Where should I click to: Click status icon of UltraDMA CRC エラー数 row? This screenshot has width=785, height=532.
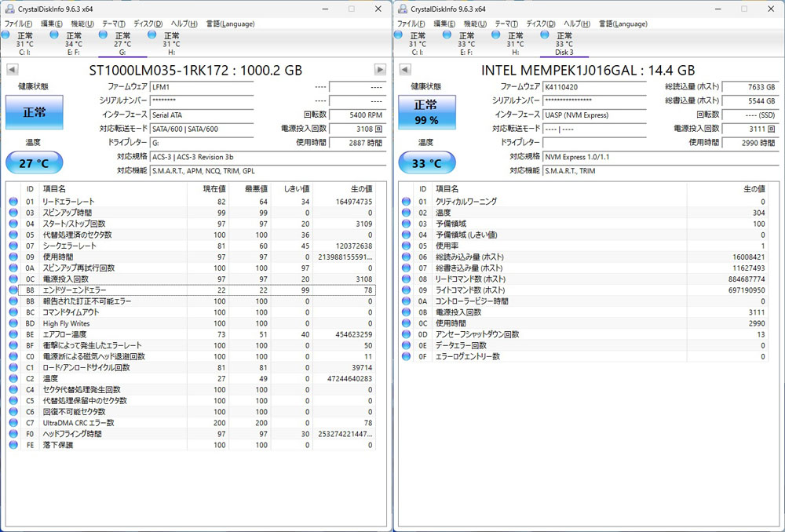click(x=13, y=423)
